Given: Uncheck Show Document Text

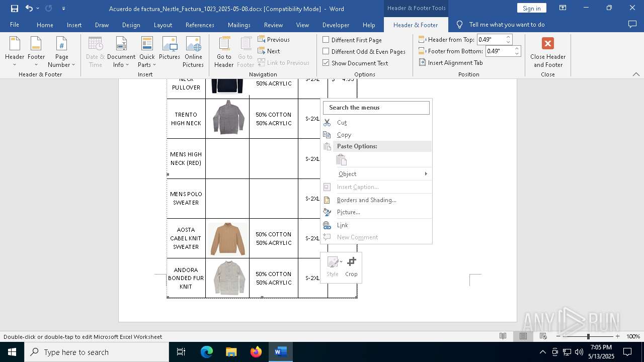Looking at the screenshot, I should 326,63.
